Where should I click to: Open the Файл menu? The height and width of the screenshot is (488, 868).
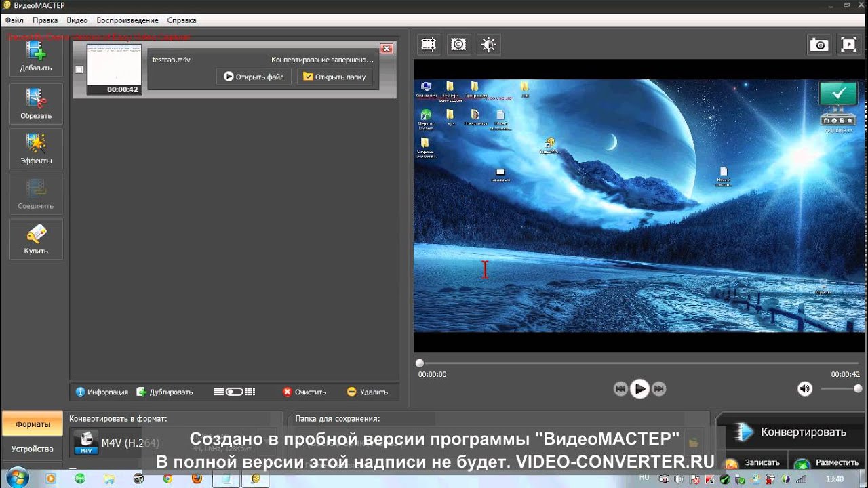pyautogui.click(x=14, y=20)
